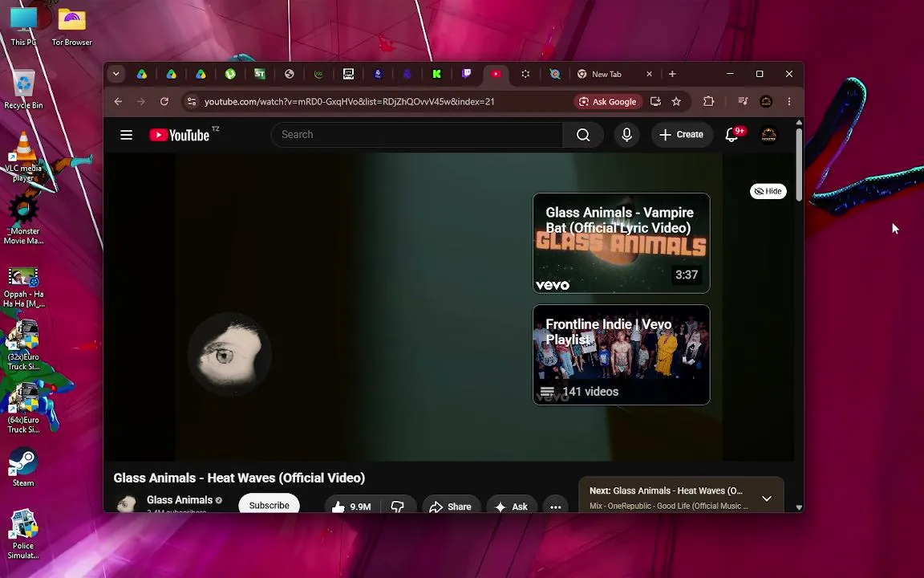The height and width of the screenshot is (578, 924).
Task: Click scrollbar down arrow at bottom
Action: (x=799, y=507)
